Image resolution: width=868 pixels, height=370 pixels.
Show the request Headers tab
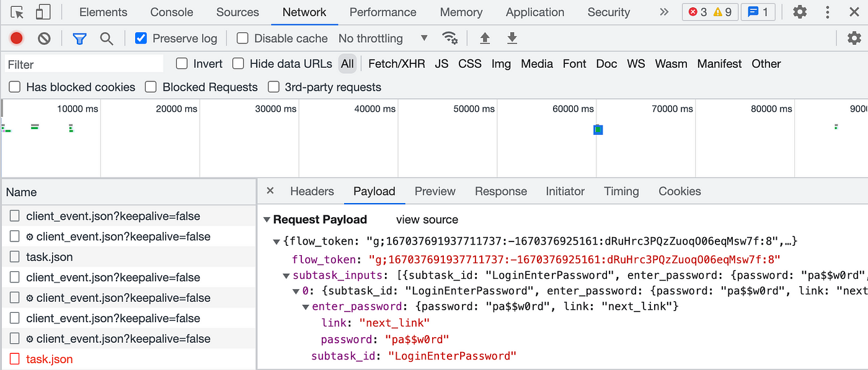click(x=312, y=191)
